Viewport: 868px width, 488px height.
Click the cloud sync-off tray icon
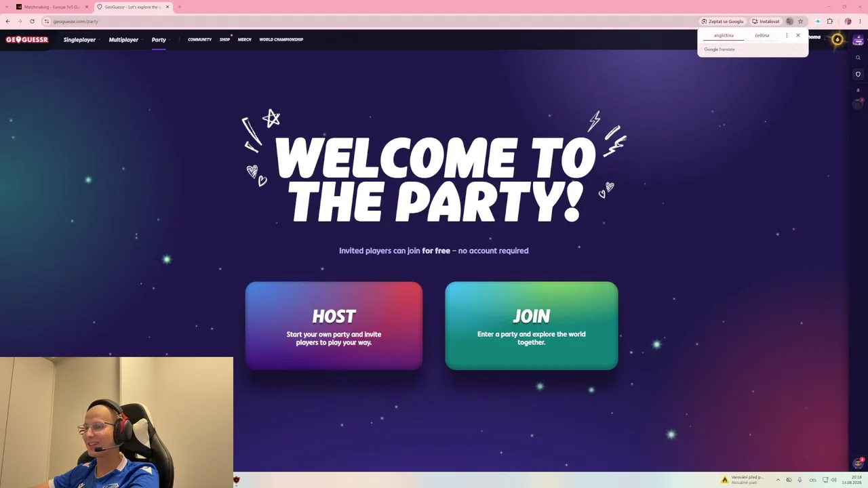pos(789,480)
